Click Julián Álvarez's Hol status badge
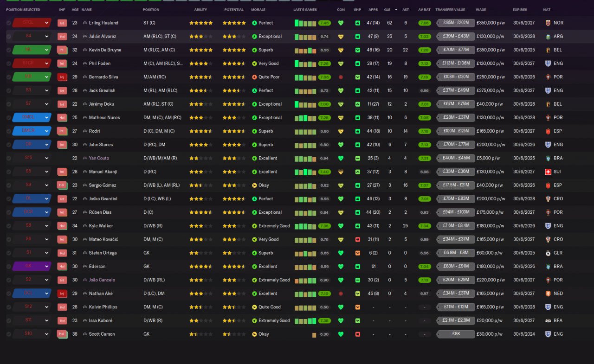594x364 pixels. coord(62,36)
